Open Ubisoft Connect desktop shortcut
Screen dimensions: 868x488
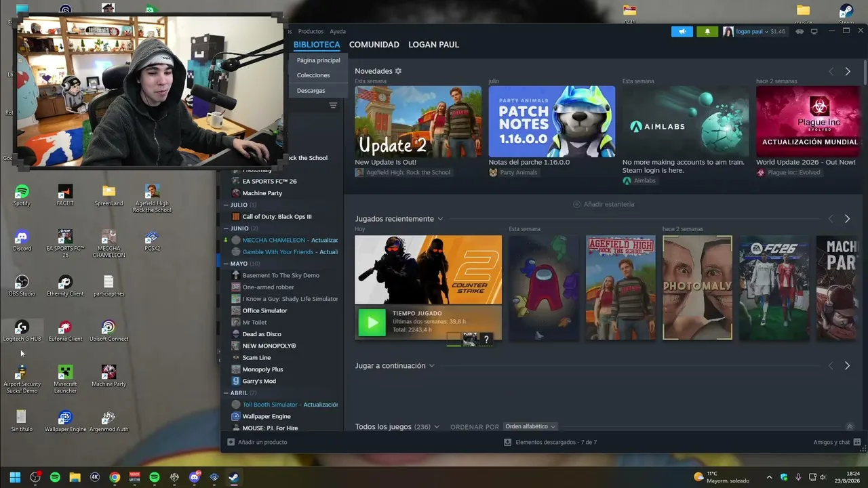click(108, 331)
